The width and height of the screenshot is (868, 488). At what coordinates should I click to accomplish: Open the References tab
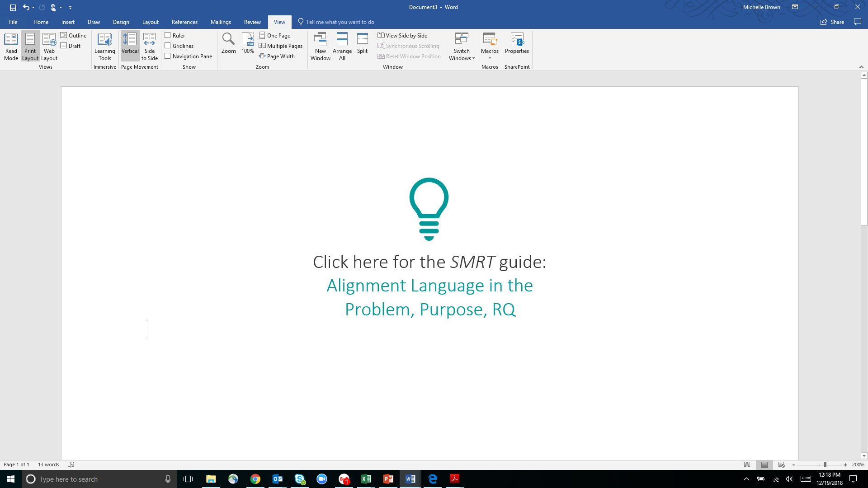click(x=184, y=22)
